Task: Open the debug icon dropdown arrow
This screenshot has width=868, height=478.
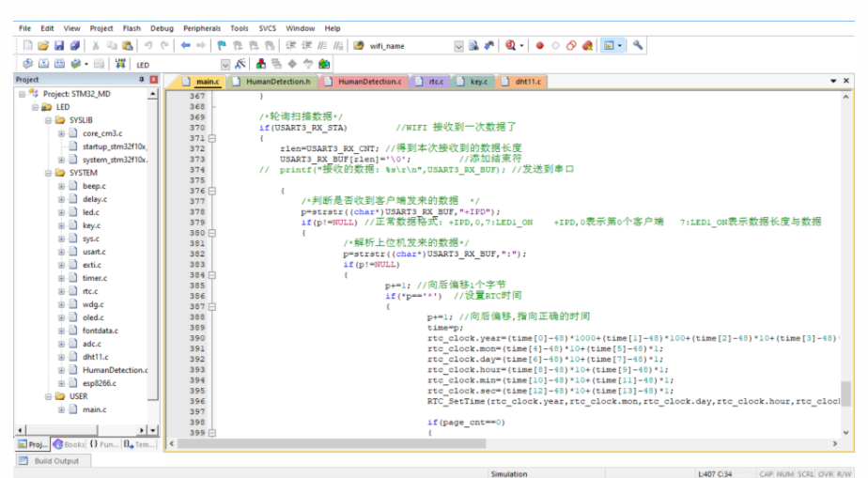Action: [x=521, y=46]
